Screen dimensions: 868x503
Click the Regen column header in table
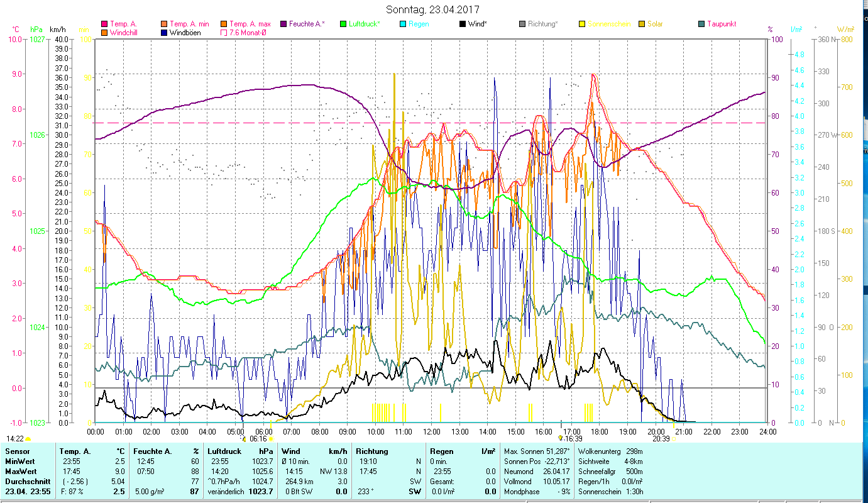(x=441, y=451)
